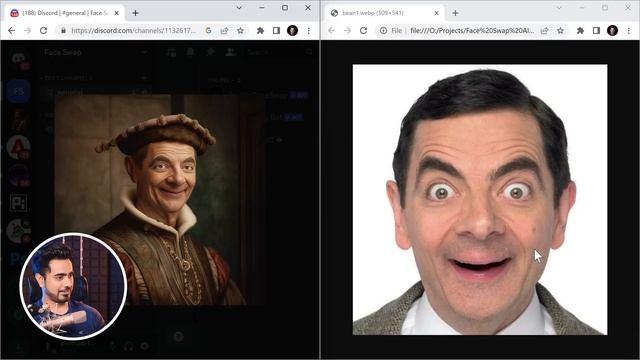Viewport: 640px width, 360px height.
Task: Maximize the Discord browser window
Action: pyautogui.click(x=285, y=8)
